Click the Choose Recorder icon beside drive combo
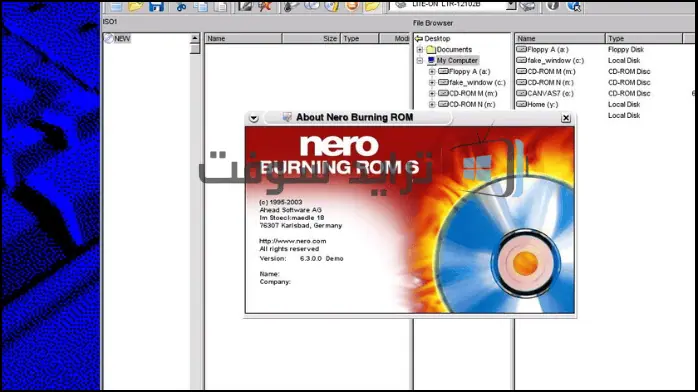The height and width of the screenshot is (392, 698). pos(528,6)
